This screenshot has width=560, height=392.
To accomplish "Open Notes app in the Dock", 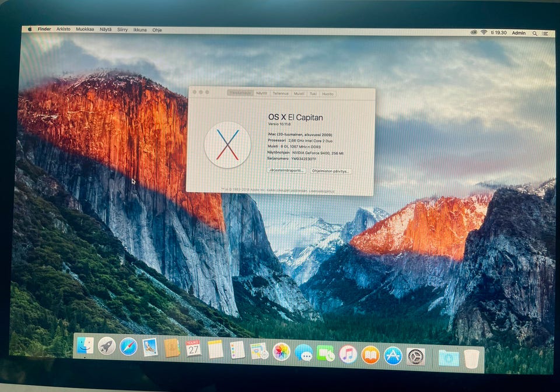I will (x=215, y=349).
